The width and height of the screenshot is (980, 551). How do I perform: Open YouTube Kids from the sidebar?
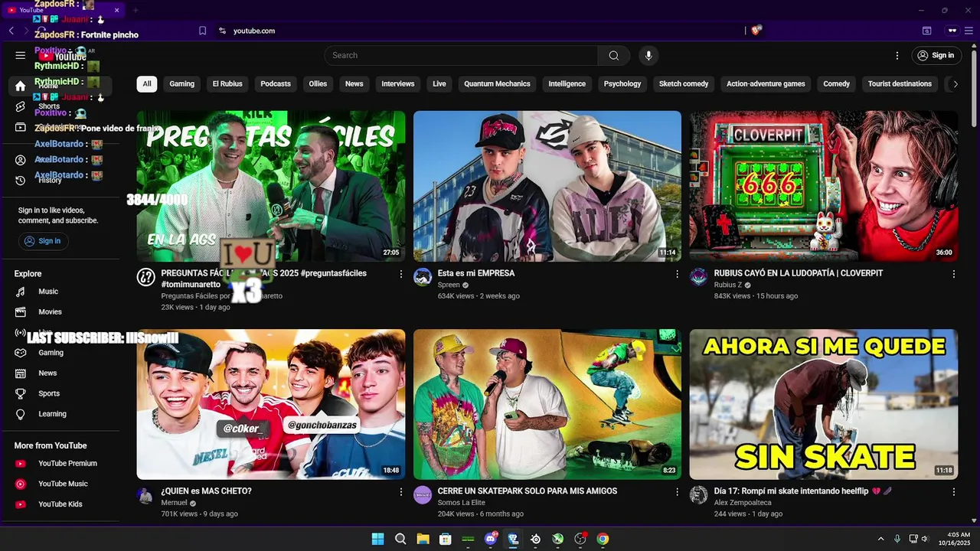click(x=60, y=504)
